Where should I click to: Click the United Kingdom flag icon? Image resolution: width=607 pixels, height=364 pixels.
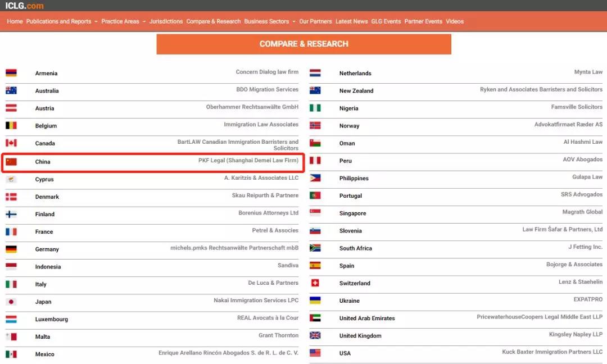click(x=315, y=335)
